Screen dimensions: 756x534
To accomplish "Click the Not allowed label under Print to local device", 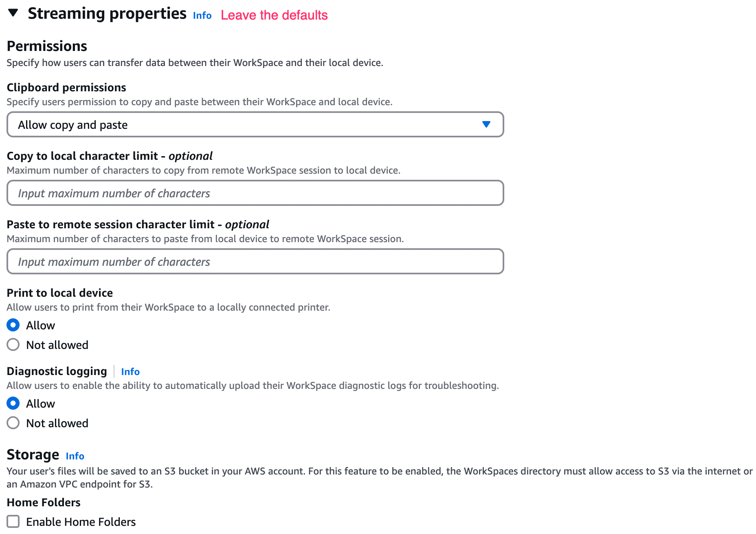I will [x=57, y=345].
